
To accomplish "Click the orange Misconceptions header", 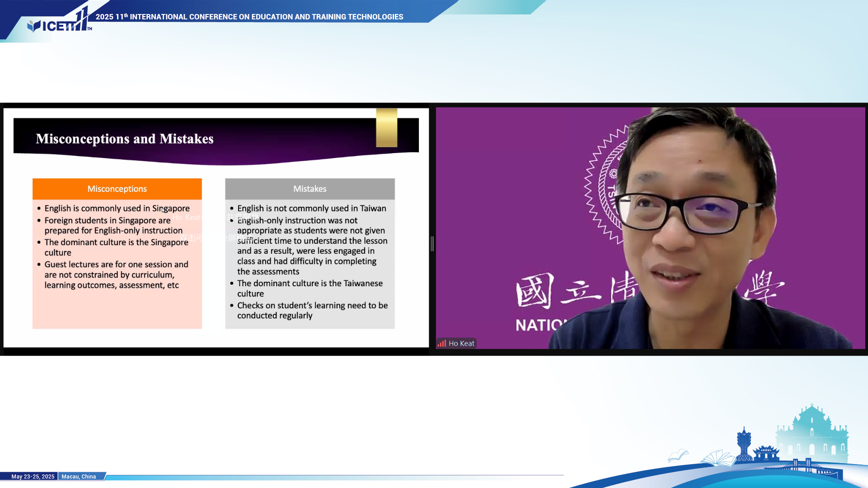I will [117, 189].
